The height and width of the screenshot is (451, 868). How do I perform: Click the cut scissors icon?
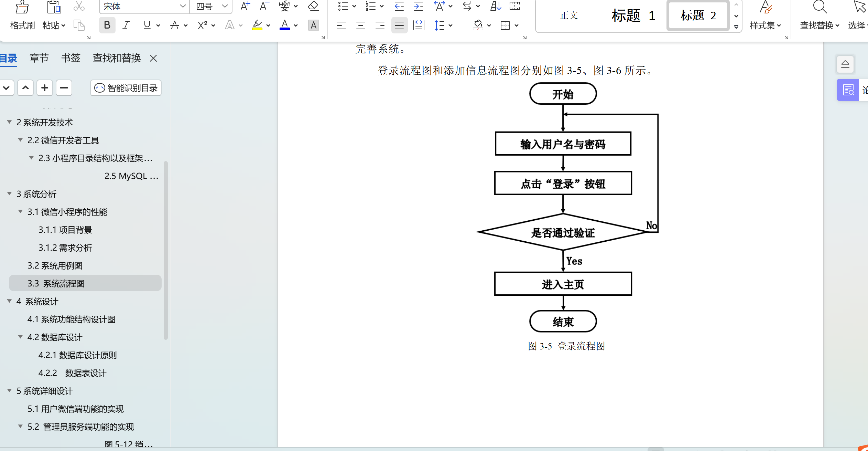(79, 6)
